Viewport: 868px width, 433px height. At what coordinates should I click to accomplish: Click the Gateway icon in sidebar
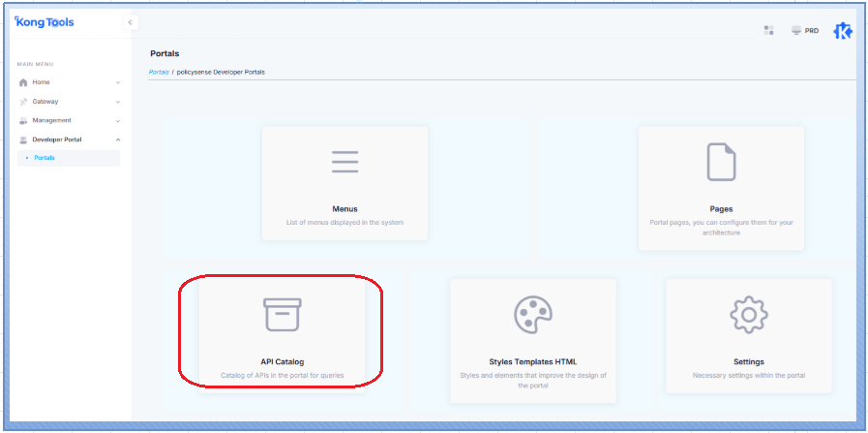(23, 102)
